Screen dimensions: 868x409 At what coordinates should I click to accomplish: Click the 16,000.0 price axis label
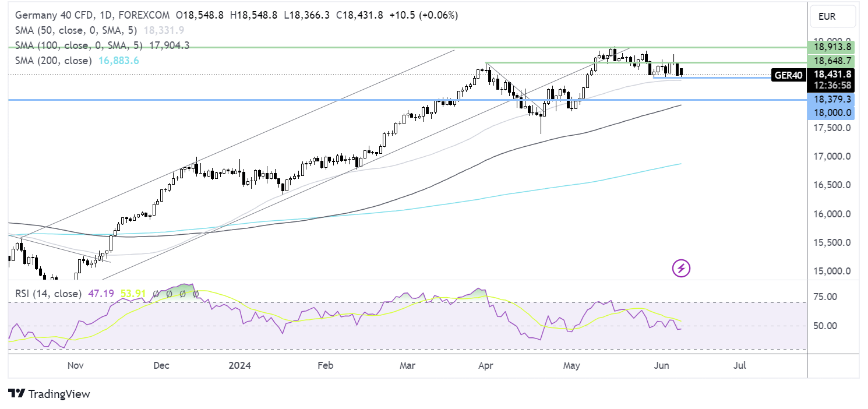click(832, 214)
